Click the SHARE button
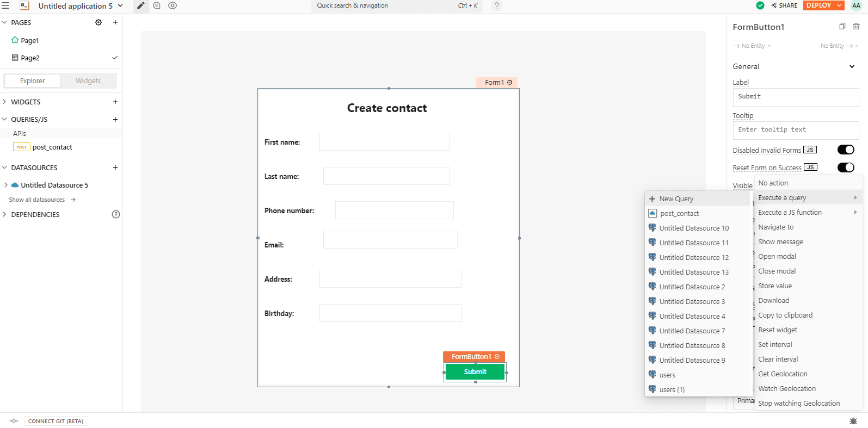 (x=784, y=5)
